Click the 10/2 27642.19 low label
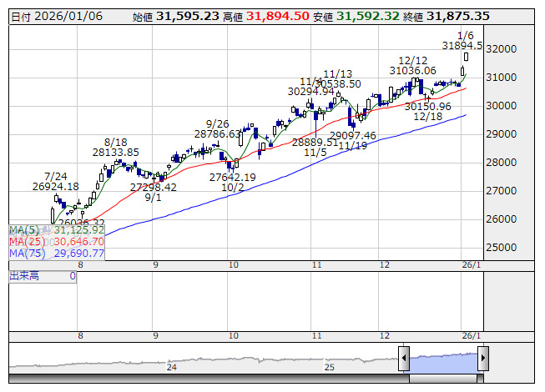The image size is (545, 392). [233, 183]
